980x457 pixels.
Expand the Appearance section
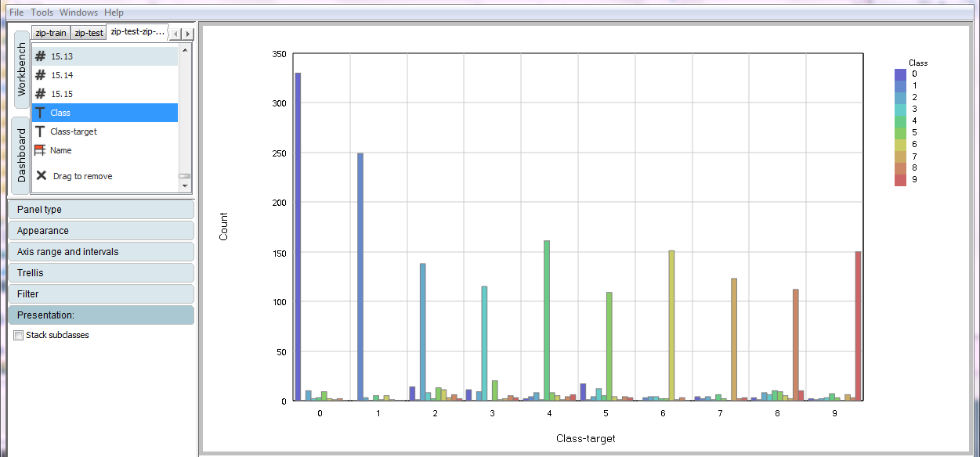pos(100,231)
